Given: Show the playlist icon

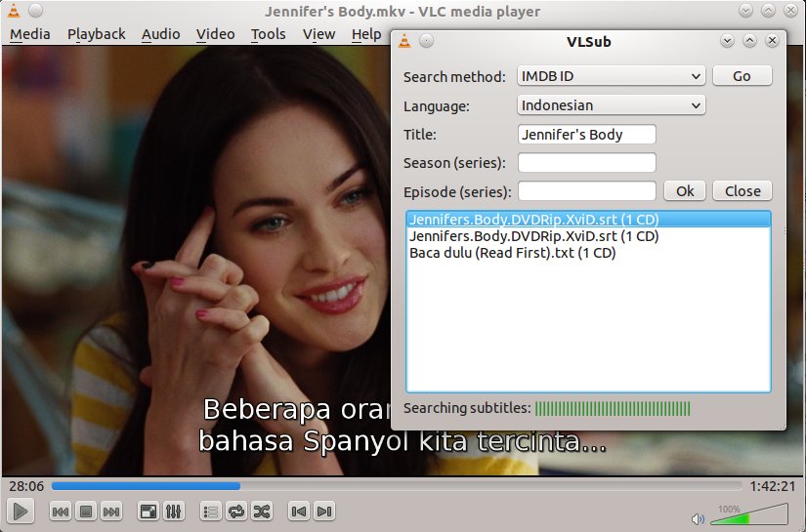Looking at the screenshot, I should point(210,512).
